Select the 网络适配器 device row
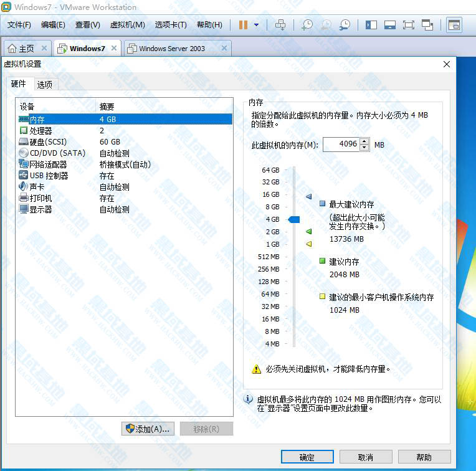The height and width of the screenshot is (471, 476). pyautogui.click(x=125, y=164)
